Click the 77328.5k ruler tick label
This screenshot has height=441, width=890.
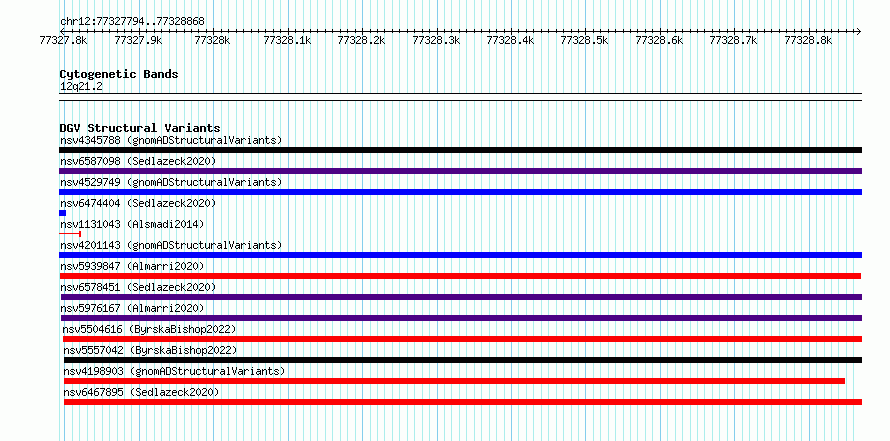[585, 40]
